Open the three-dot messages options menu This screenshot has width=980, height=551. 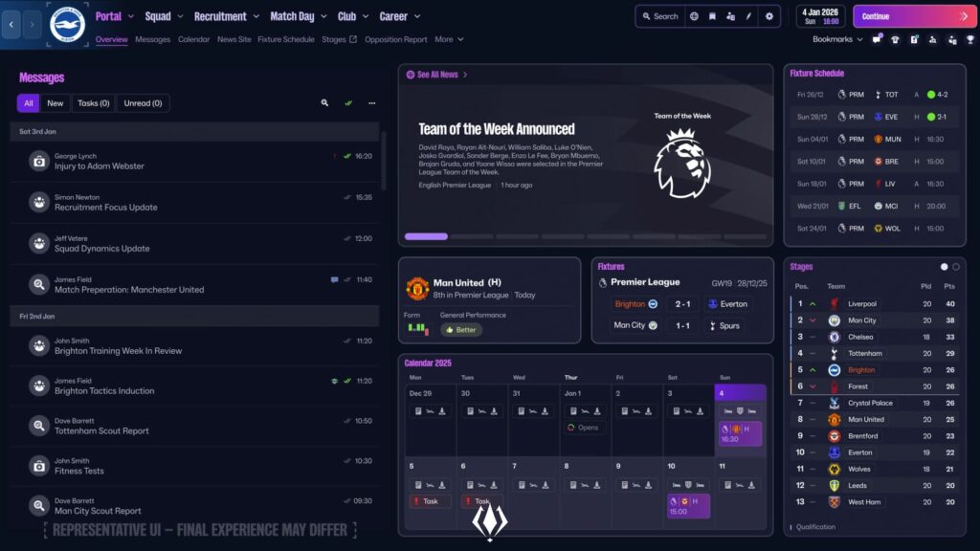point(372,103)
